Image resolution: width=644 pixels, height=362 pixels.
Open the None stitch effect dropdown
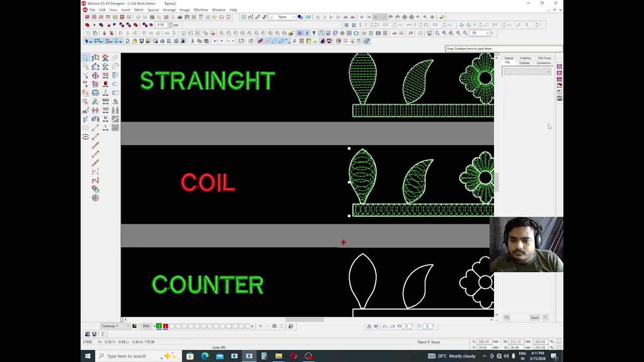click(x=294, y=17)
